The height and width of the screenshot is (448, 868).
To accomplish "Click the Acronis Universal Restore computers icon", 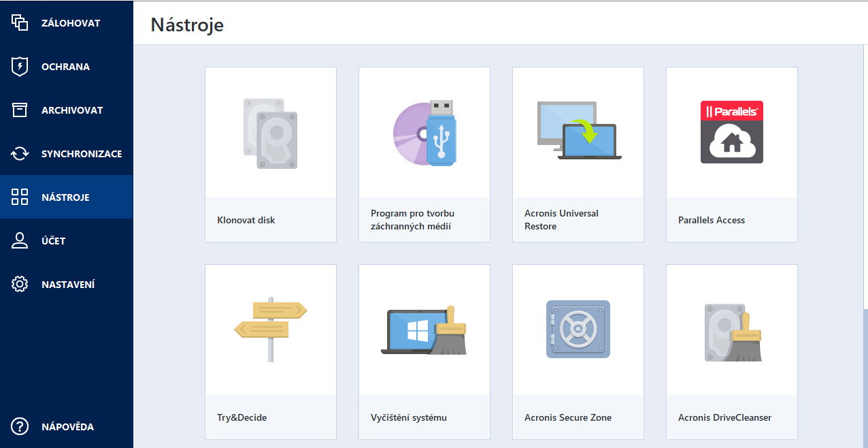I will pyautogui.click(x=579, y=131).
